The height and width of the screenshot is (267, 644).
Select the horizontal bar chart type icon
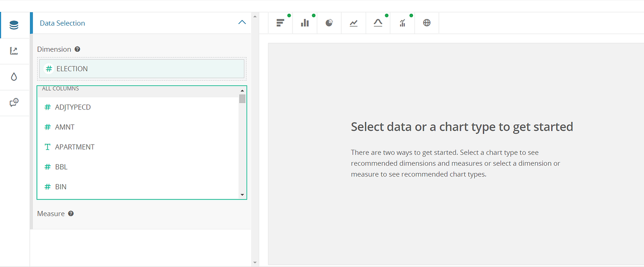click(x=280, y=23)
